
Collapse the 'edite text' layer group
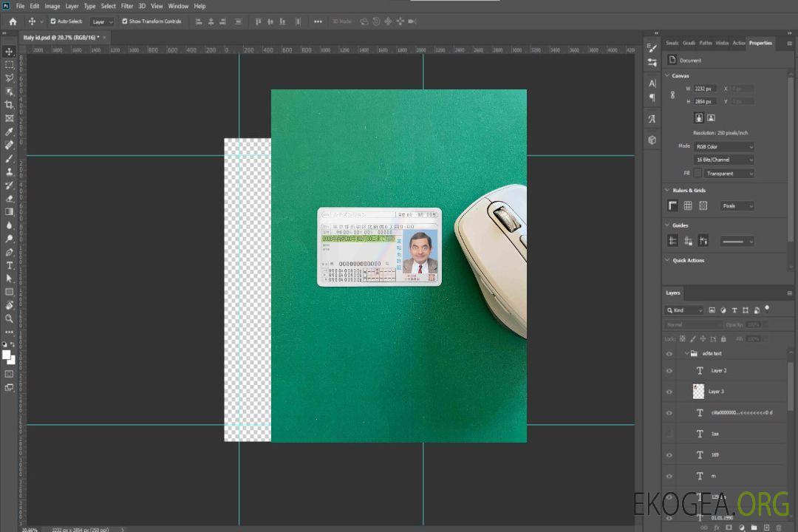tap(686, 353)
